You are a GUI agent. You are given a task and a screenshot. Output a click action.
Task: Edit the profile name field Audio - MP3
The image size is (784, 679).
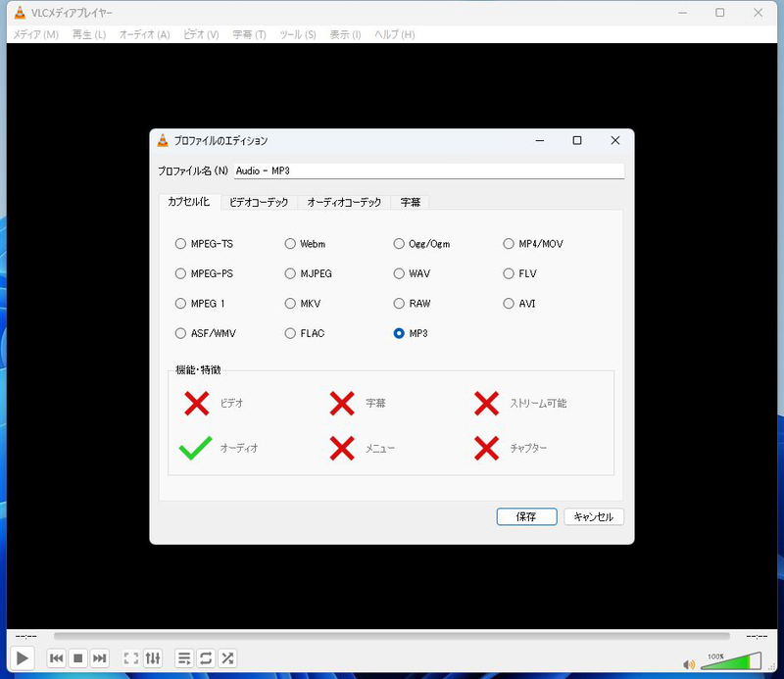tap(429, 171)
